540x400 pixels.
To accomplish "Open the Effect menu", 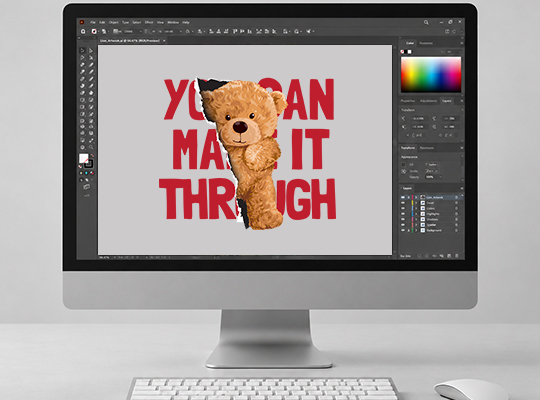I will coord(149,22).
